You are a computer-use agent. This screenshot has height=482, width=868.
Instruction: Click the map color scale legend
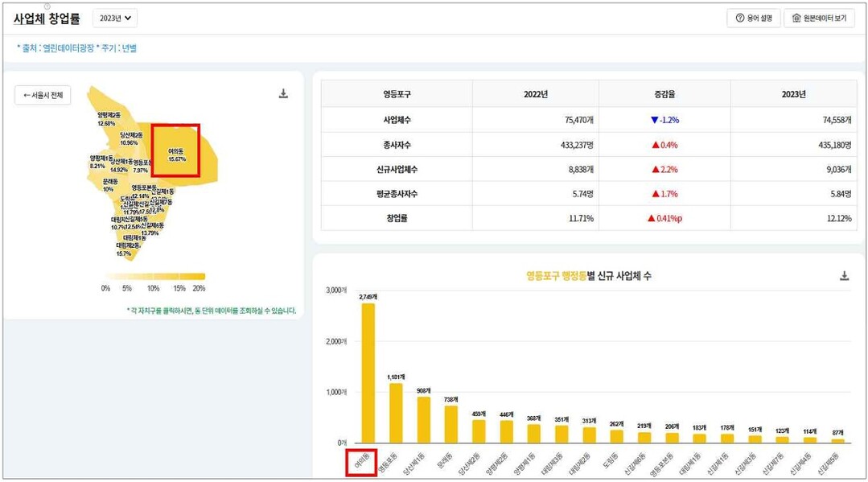click(153, 276)
